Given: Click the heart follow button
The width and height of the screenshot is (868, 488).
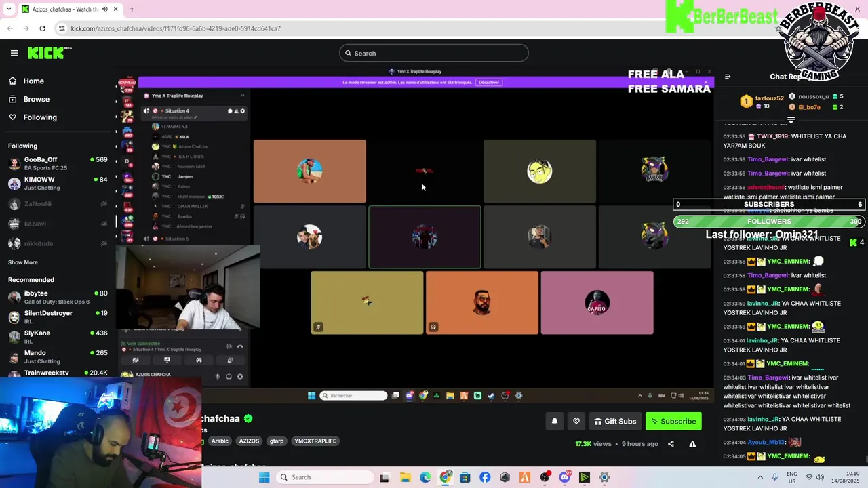Looking at the screenshot, I should pyautogui.click(x=576, y=422).
